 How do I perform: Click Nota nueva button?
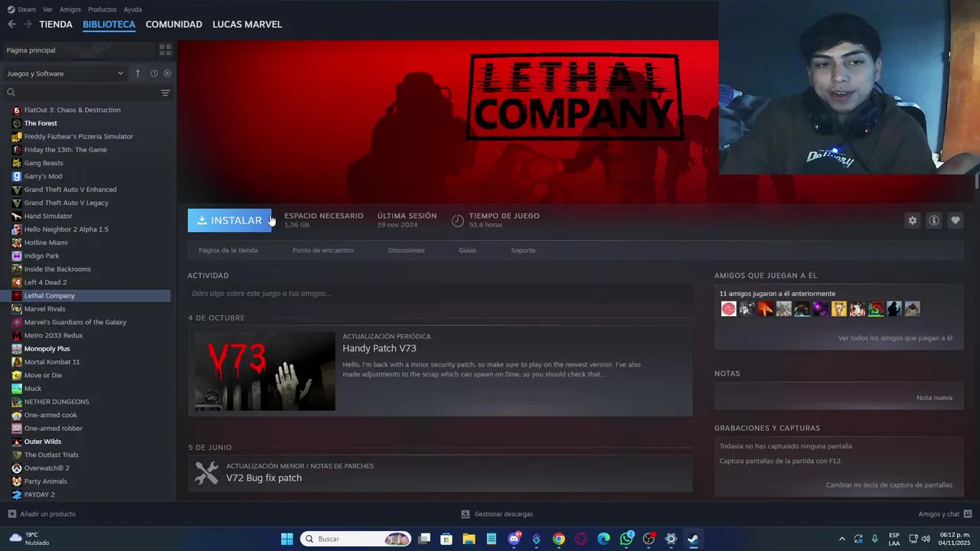(934, 398)
